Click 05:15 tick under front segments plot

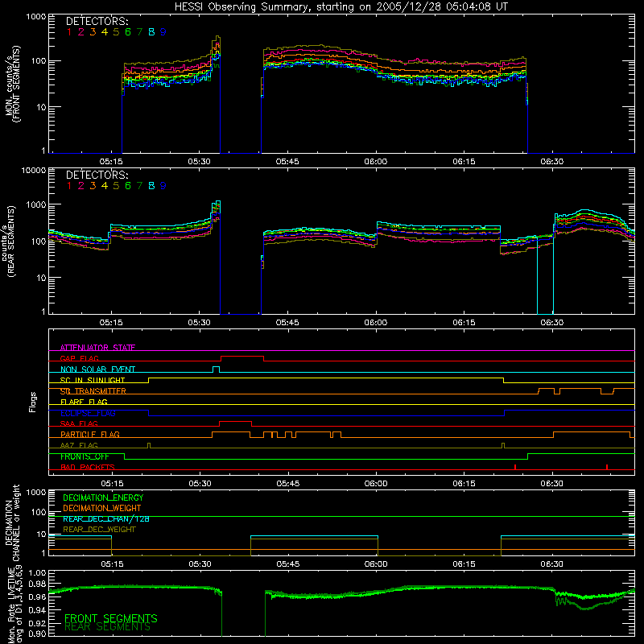point(111,162)
